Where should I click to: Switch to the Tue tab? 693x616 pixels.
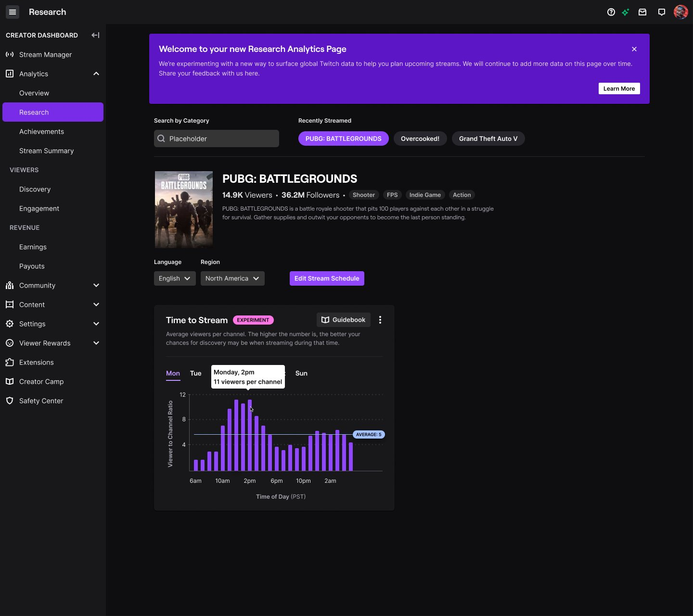[196, 373]
